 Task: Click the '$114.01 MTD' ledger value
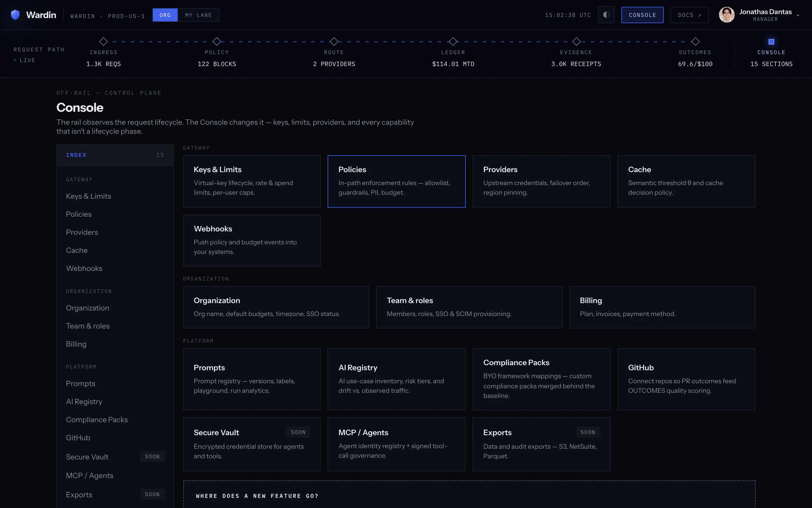tap(453, 64)
